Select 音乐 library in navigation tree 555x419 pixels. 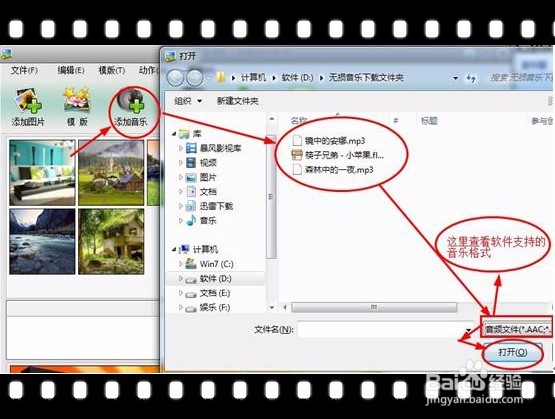point(208,220)
